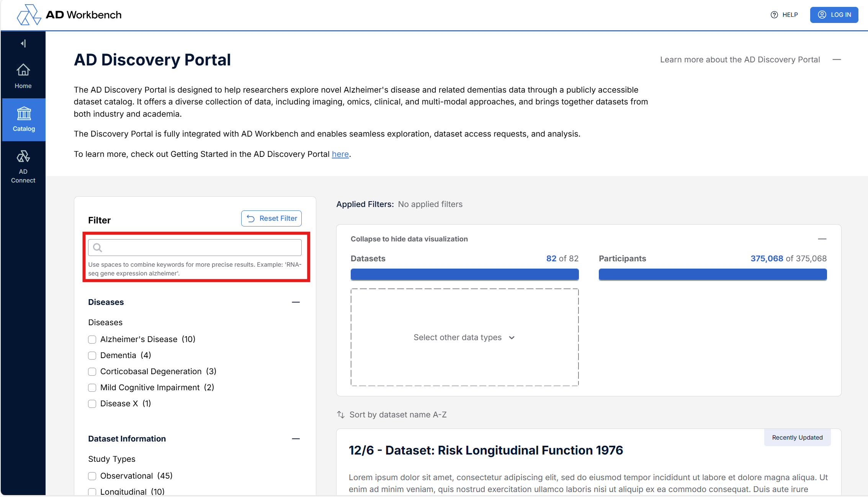
Task: Click the Datasets blue progress bar
Action: [x=464, y=275]
